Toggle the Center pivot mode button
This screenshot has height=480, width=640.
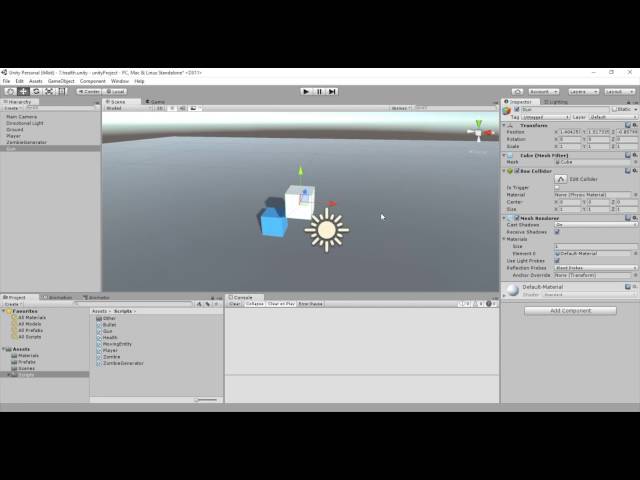(89, 91)
